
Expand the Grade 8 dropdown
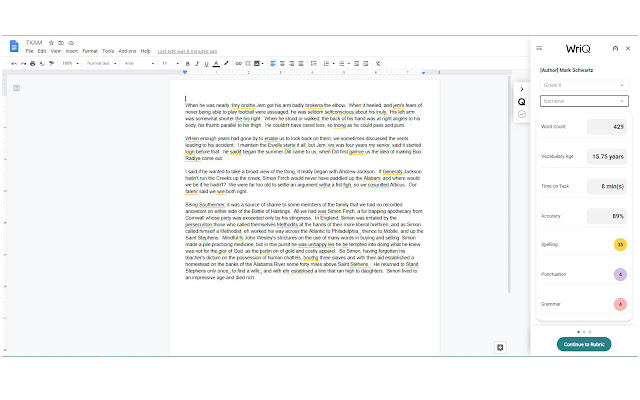click(583, 85)
